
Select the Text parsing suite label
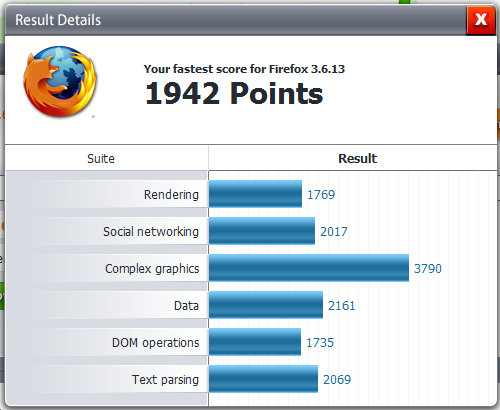coord(165,380)
